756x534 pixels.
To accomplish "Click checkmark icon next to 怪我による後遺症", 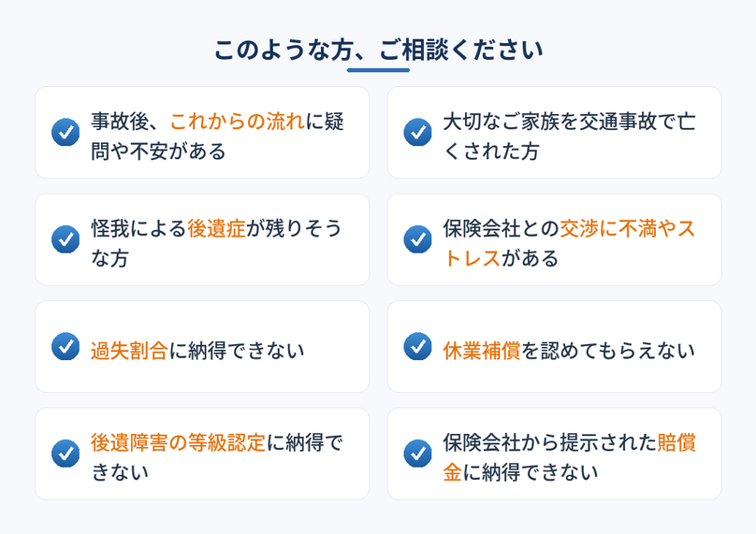I will [65, 239].
